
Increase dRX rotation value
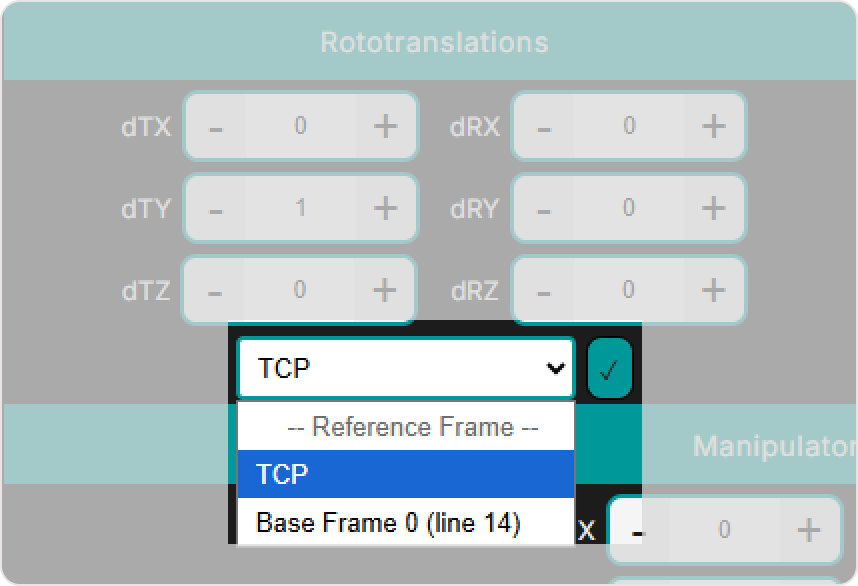713,127
